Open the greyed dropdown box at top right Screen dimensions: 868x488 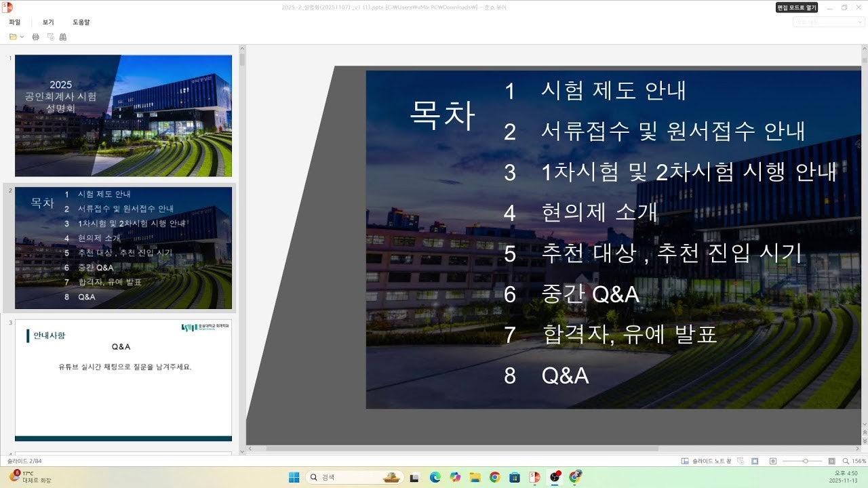[828, 22]
